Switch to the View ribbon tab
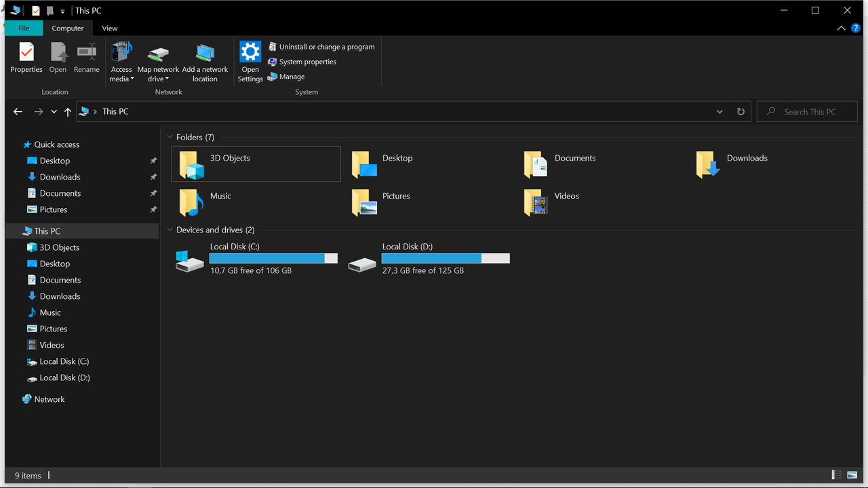The height and width of the screenshot is (488, 868). coord(110,28)
